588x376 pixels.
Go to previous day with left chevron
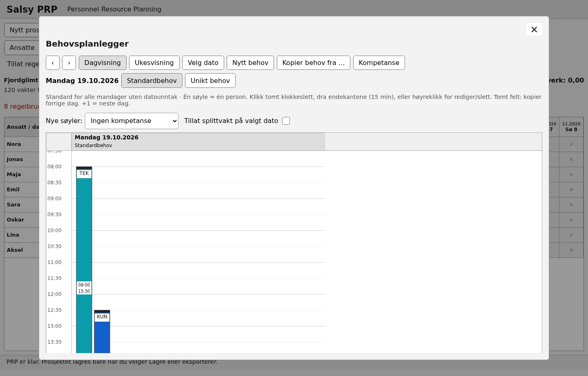tap(53, 63)
